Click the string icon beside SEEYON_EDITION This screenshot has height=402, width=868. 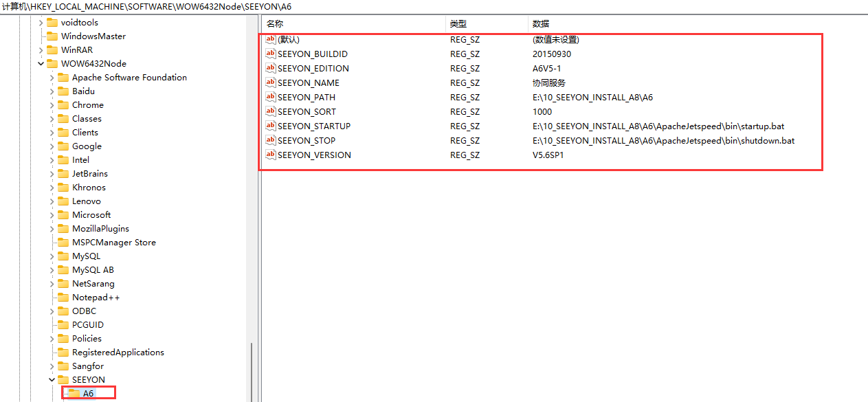click(x=271, y=68)
